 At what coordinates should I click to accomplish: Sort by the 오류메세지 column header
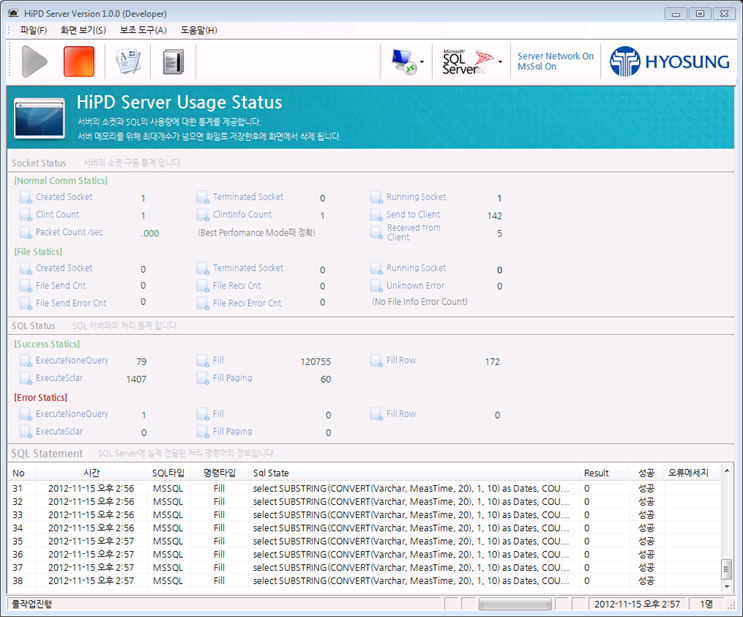click(x=691, y=473)
